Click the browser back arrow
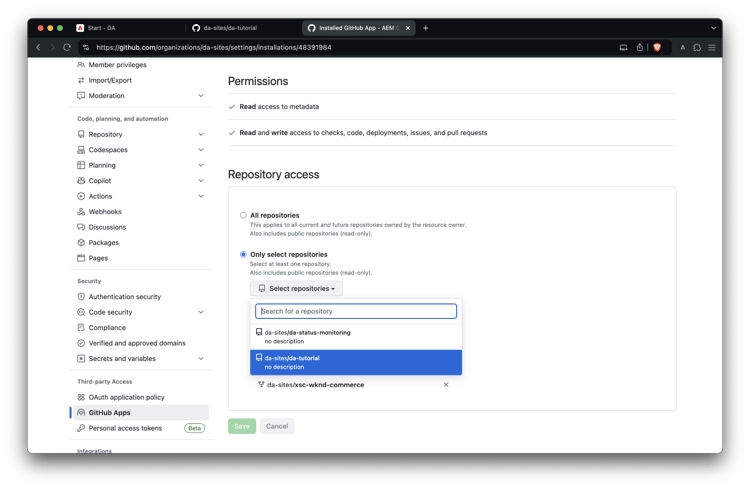The width and height of the screenshot is (750, 489). 39,47
